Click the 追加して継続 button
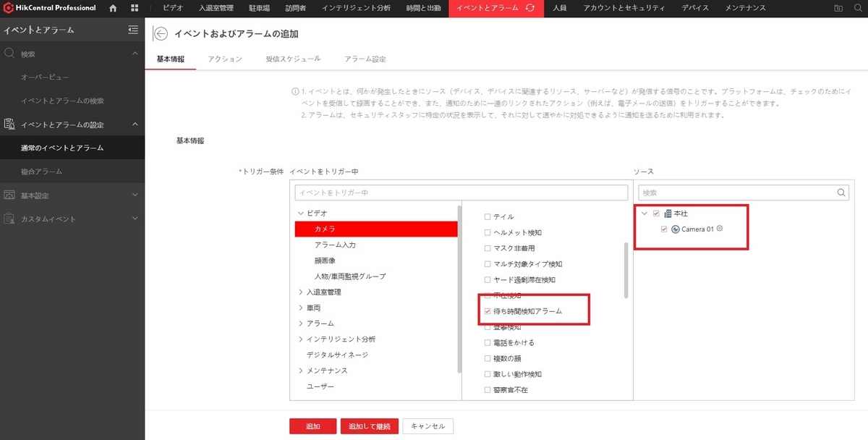 coord(369,426)
